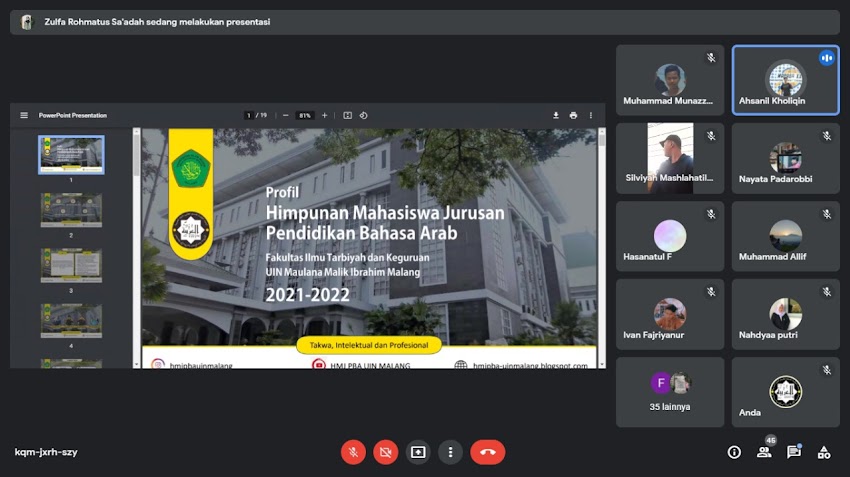Select Muhammad Allif participant tile
This screenshot has width=850, height=477.
tap(785, 236)
